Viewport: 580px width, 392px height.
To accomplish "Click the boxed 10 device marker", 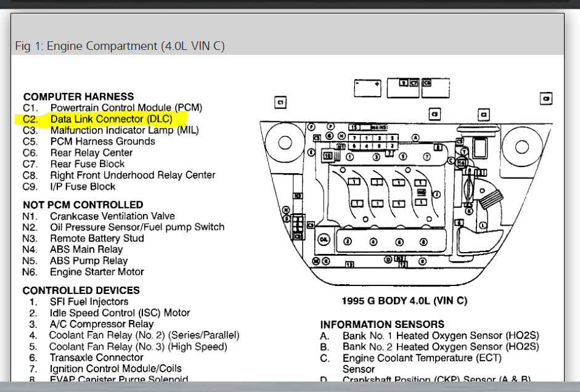I will [x=328, y=156].
